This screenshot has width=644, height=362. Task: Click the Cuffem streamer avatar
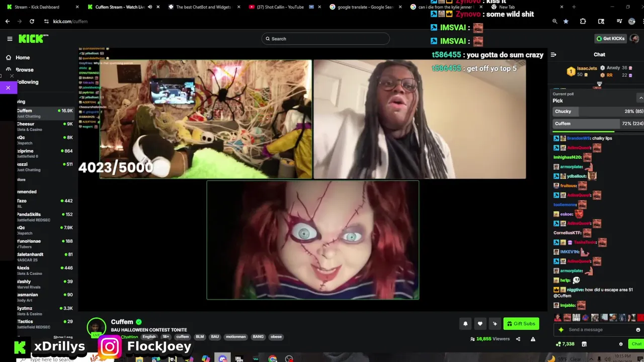pos(96,328)
